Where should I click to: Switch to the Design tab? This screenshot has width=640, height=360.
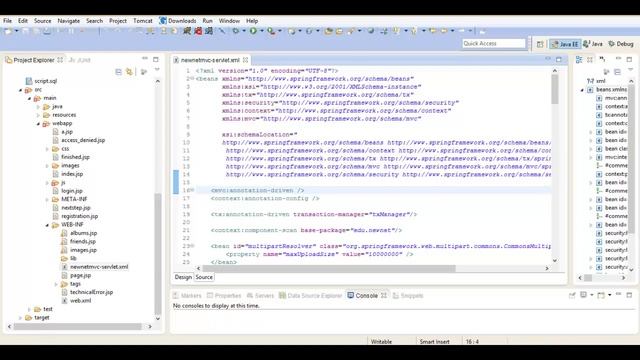click(x=183, y=277)
